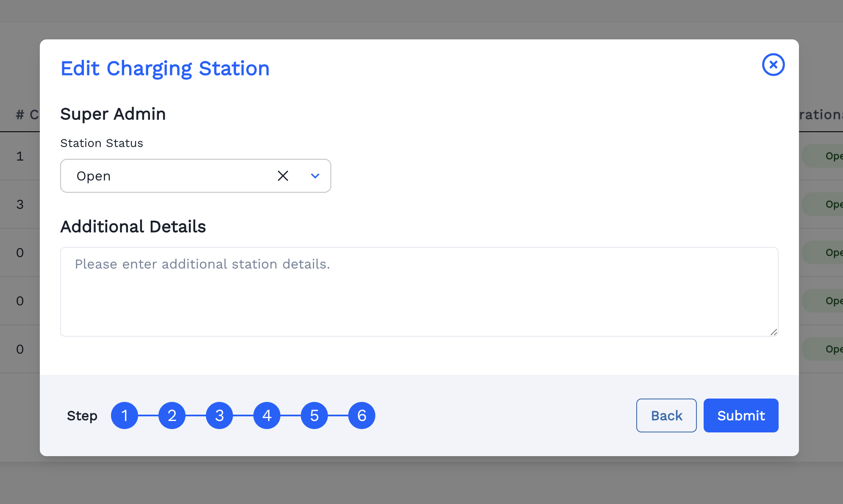The width and height of the screenshot is (843, 504).
Task: Click the circled X close icon
Action: pos(773,65)
